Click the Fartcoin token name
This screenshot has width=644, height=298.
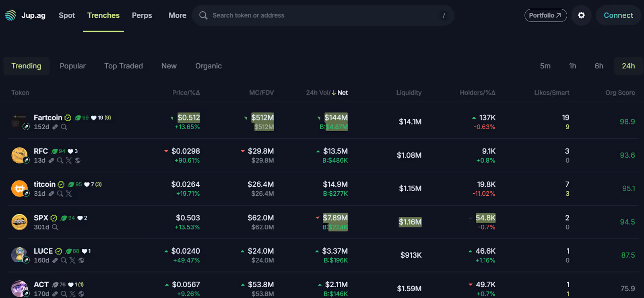coord(48,118)
